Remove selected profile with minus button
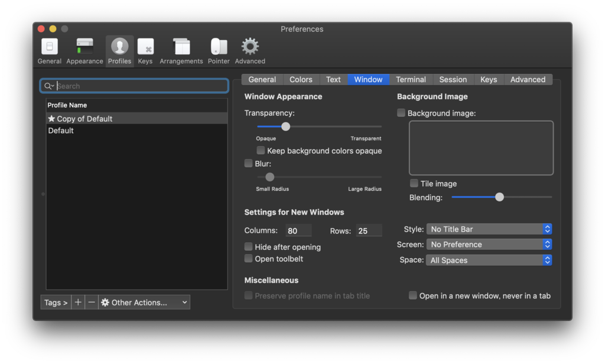This screenshot has width=605, height=364. coord(92,302)
